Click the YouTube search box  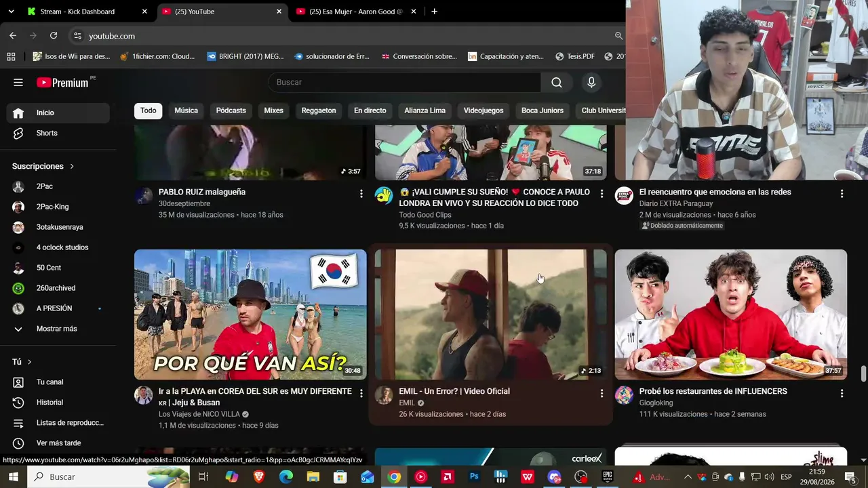[404, 83]
